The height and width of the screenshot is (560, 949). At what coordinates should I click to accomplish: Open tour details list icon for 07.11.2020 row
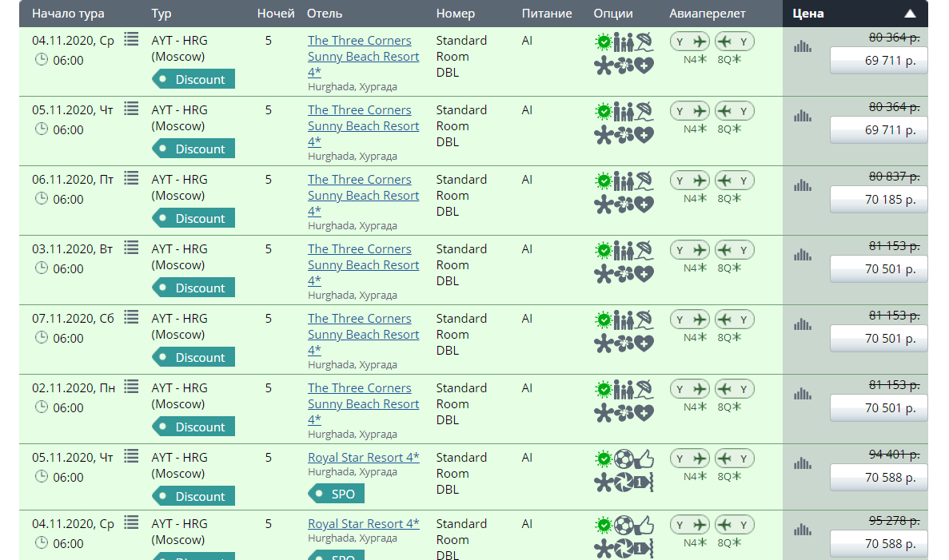click(x=131, y=317)
